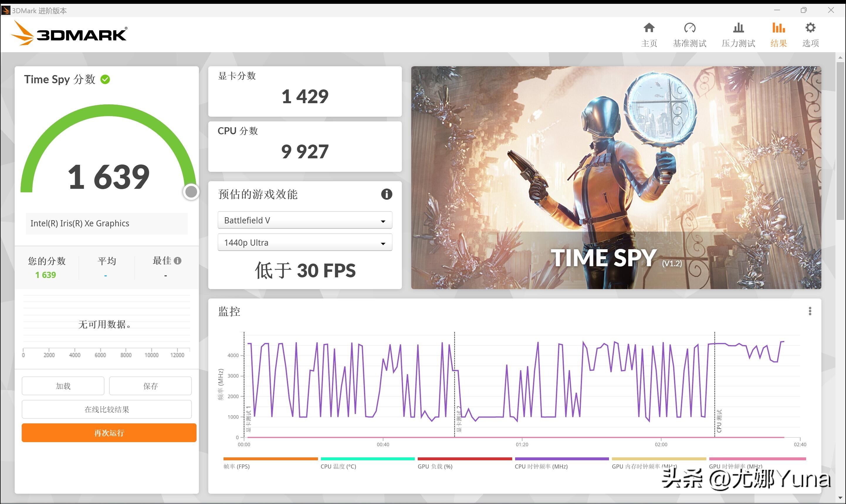Click info icon next to 最佳 label

click(x=178, y=260)
